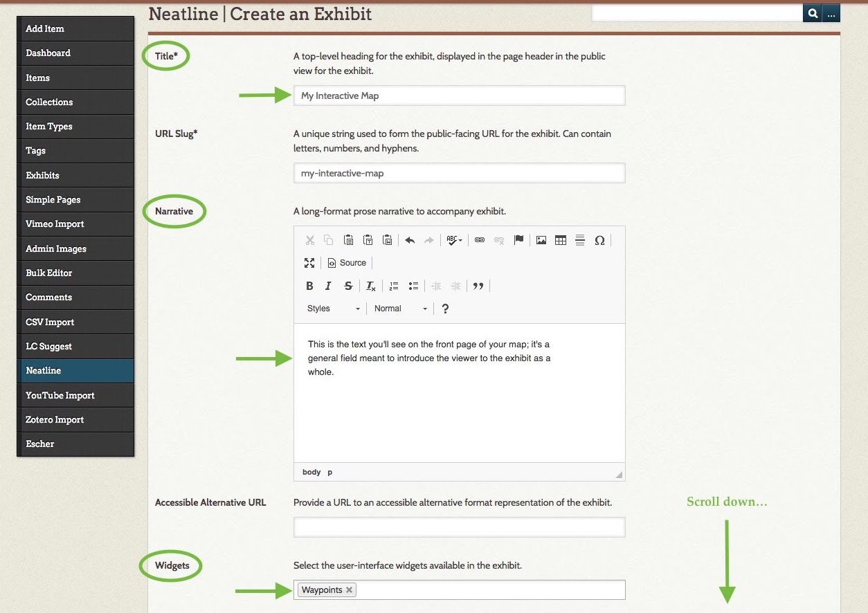Screen dimensions: 868x613
Task: Click the decrease indent icon
Action: pyautogui.click(x=436, y=286)
